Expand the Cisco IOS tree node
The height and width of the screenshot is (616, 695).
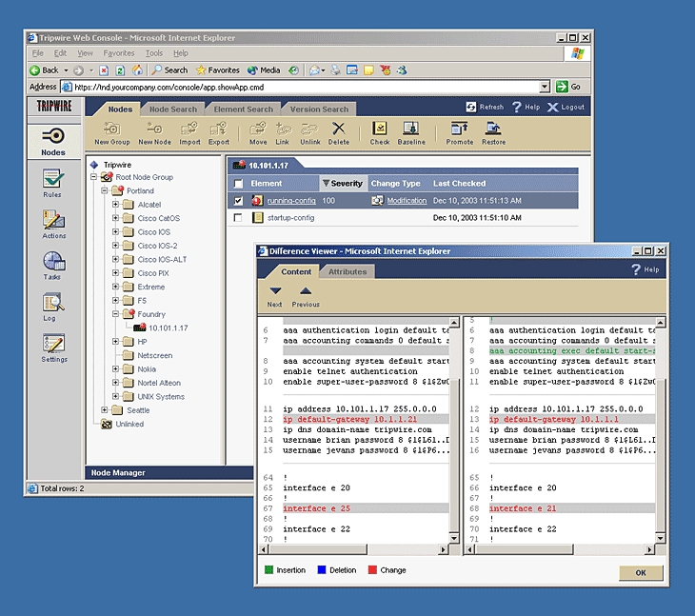click(116, 231)
